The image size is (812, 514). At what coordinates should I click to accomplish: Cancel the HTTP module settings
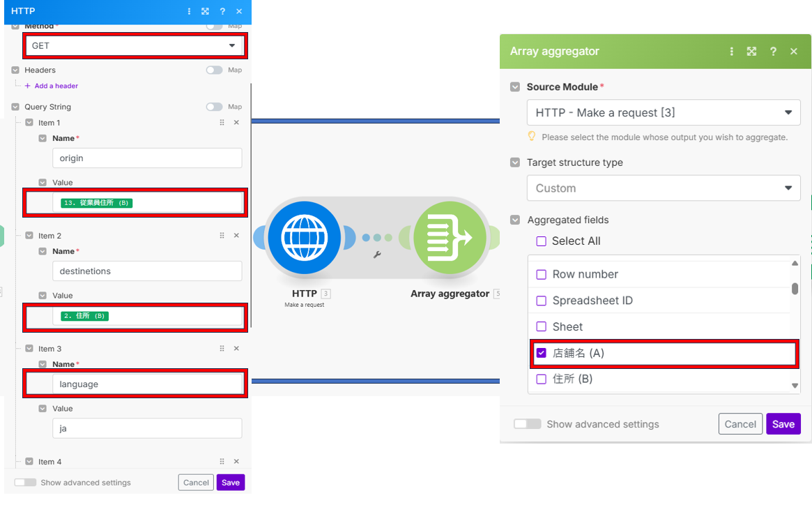click(x=196, y=483)
